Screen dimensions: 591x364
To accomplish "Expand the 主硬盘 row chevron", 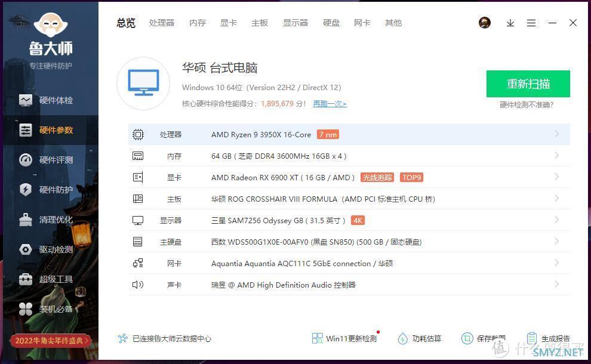I will [557, 241].
